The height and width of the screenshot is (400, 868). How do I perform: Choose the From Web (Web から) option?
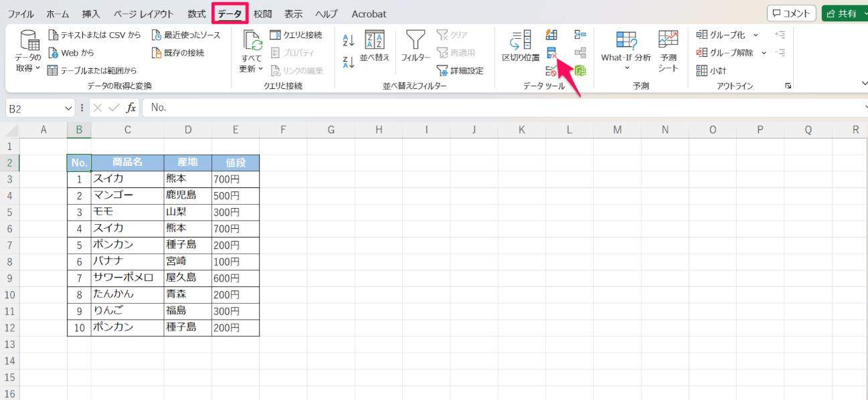(x=72, y=52)
